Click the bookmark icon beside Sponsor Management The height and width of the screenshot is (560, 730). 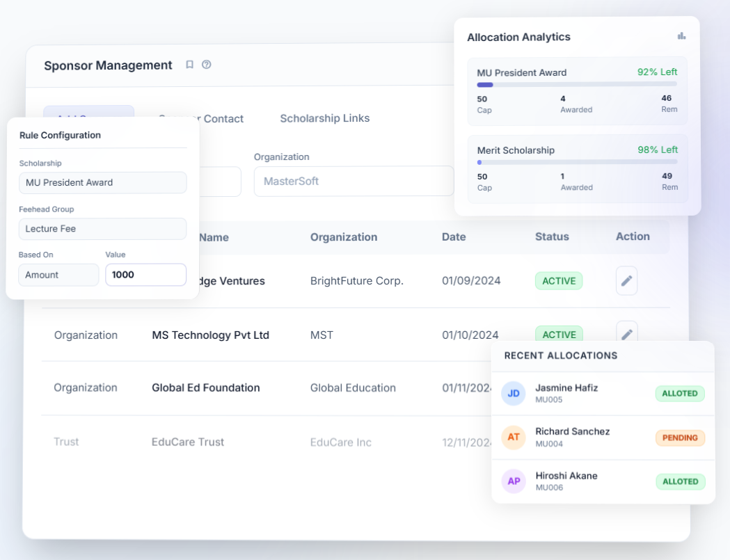tap(189, 65)
